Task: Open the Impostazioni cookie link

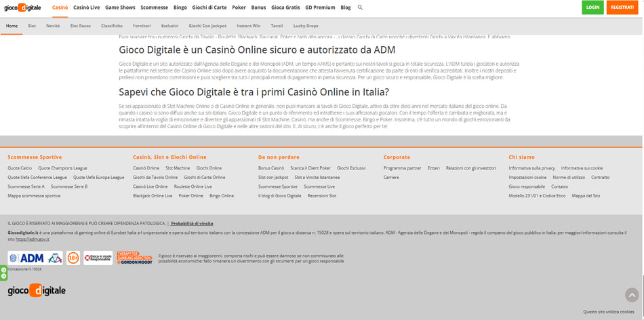Action: [x=528, y=178]
